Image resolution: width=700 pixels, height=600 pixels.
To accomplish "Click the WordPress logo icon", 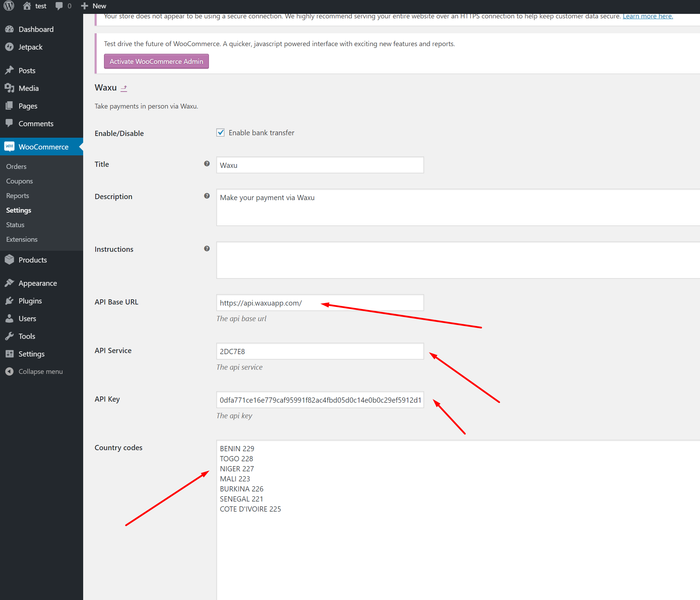I will pos(9,6).
